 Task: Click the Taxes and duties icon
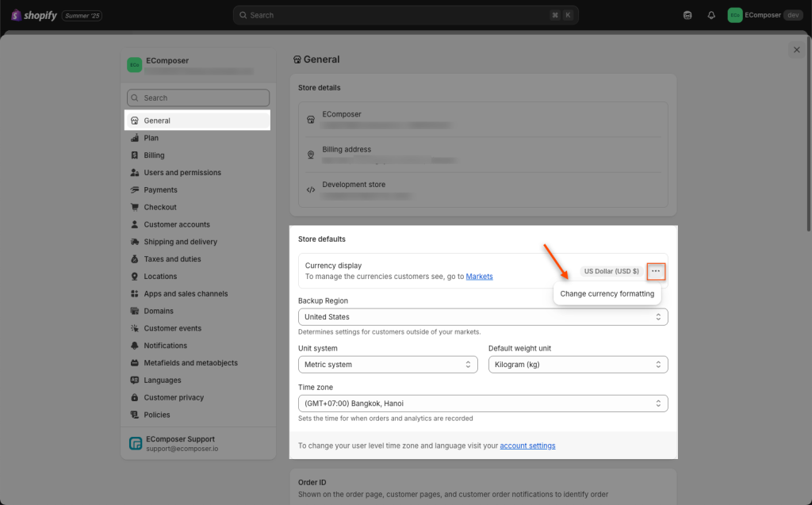135,259
